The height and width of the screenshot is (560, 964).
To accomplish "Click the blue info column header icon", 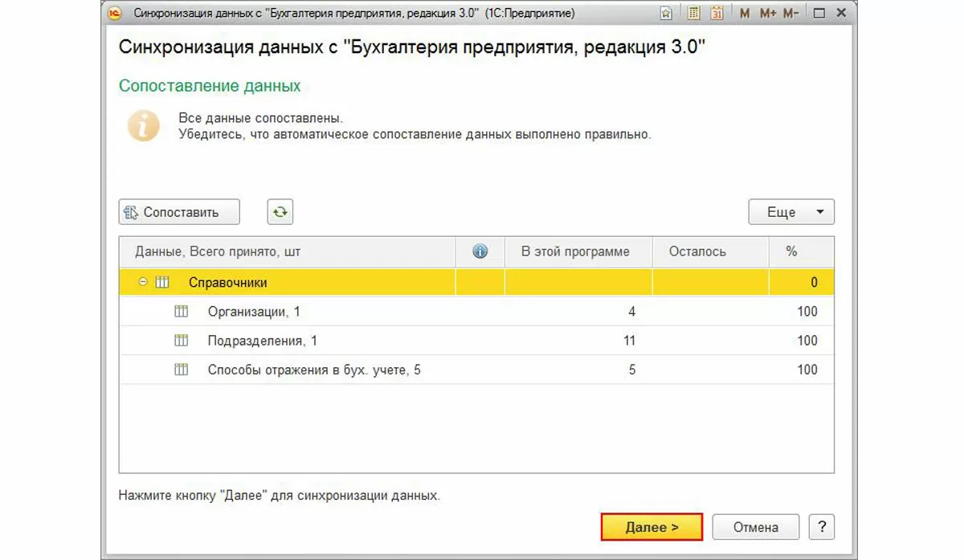I will [x=480, y=251].
